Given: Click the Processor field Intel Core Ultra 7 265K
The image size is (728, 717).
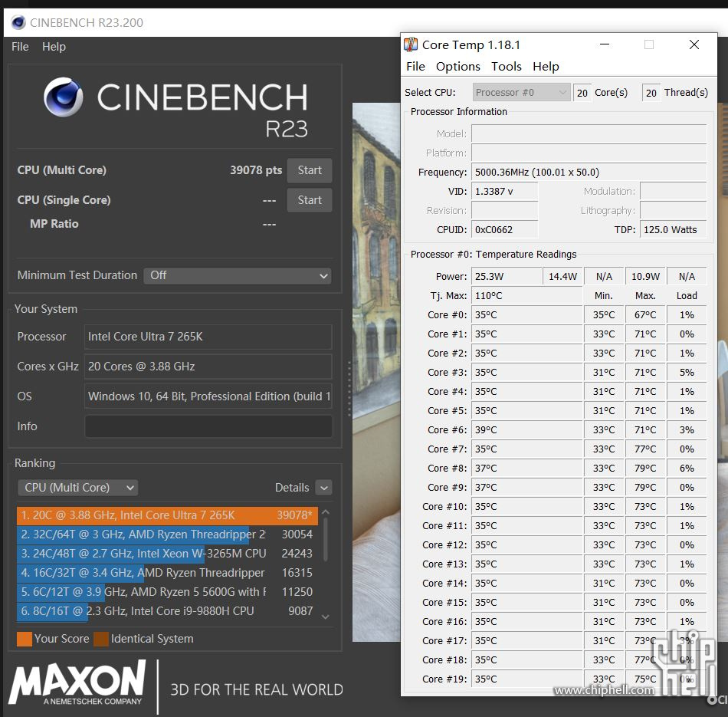Looking at the screenshot, I should coord(208,337).
